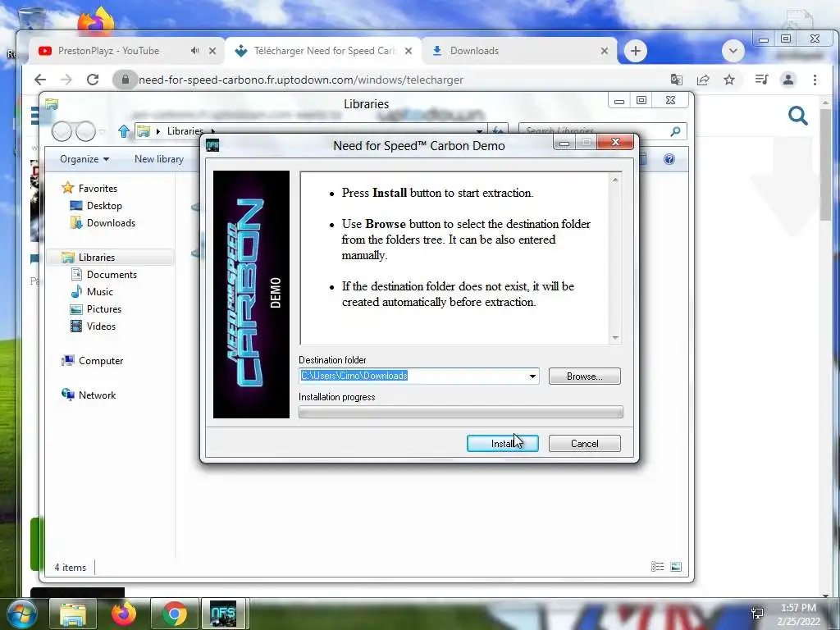840x630 pixels.
Task: Open the tab search dropdown in Chrome
Action: (x=733, y=51)
